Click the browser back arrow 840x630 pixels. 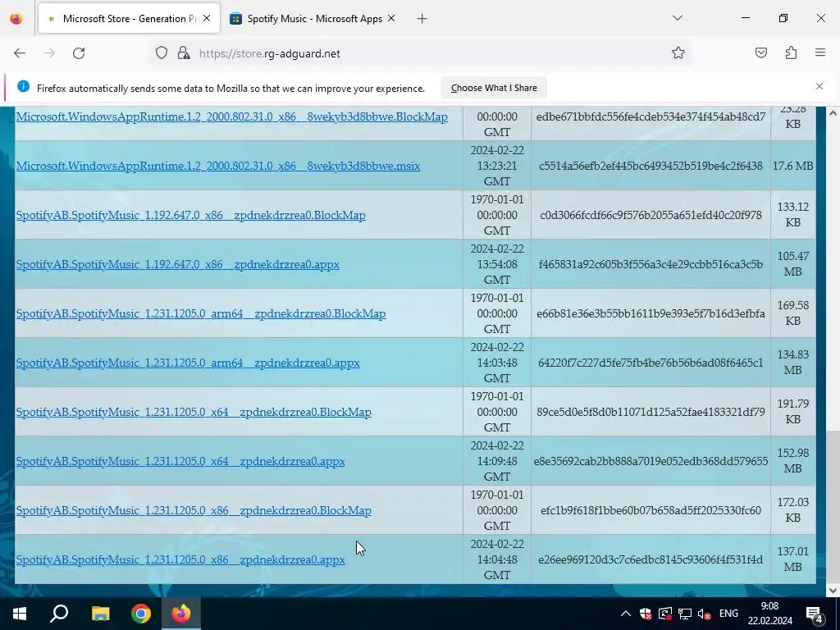(x=20, y=53)
